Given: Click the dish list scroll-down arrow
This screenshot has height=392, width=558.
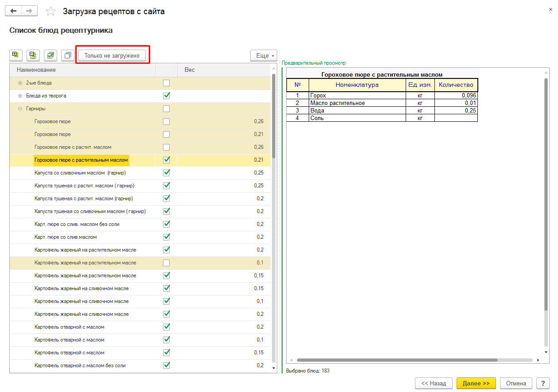Looking at the screenshot, I should pyautogui.click(x=274, y=368).
